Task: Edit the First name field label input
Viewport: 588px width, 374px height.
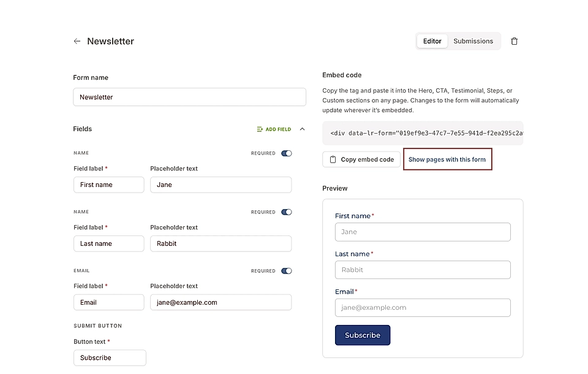Action: (109, 185)
